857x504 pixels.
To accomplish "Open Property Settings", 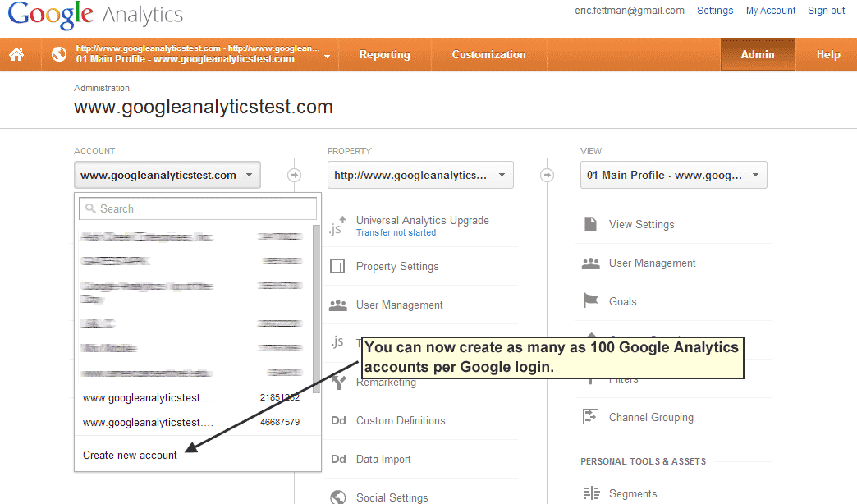I will coord(397,266).
